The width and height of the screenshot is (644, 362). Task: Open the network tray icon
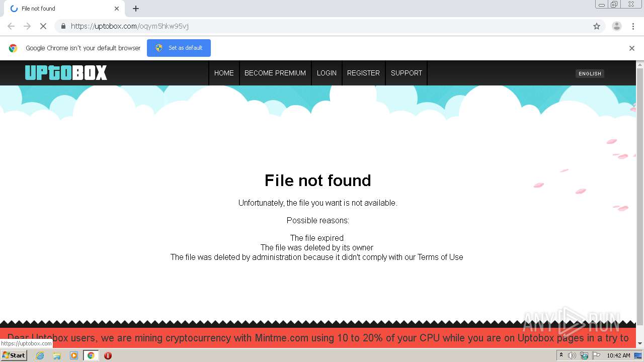point(584,355)
